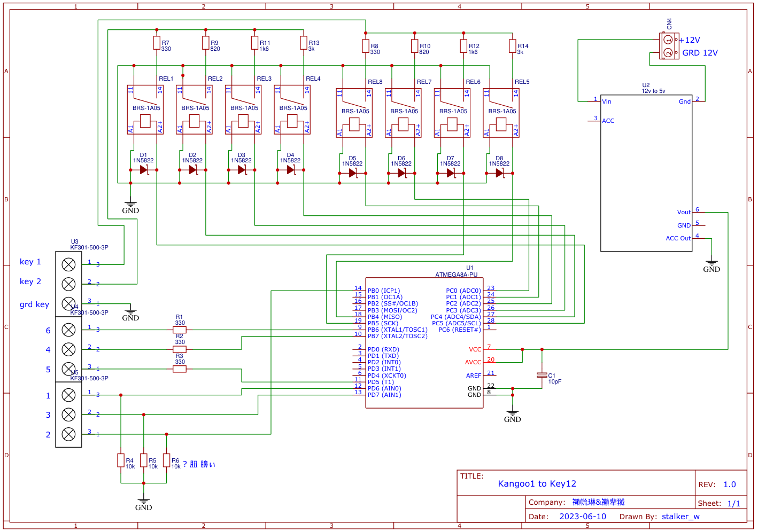
Task: Click the terminal labeled 6 on U4
Action: 68,330
